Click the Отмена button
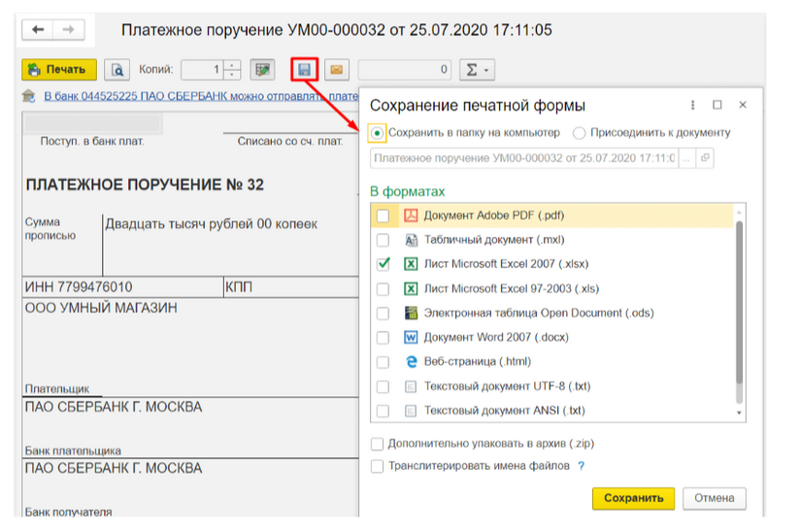Viewport: 800px width, 532px height. coord(715,498)
